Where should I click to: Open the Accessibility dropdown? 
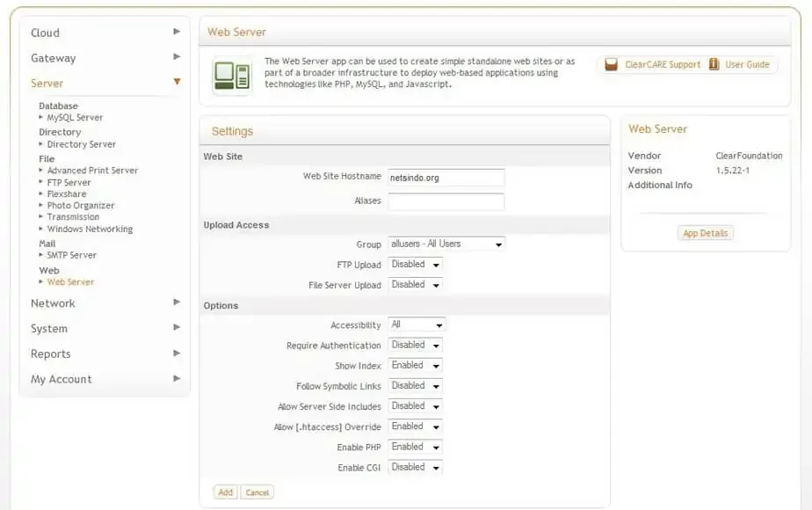pyautogui.click(x=417, y=325)
